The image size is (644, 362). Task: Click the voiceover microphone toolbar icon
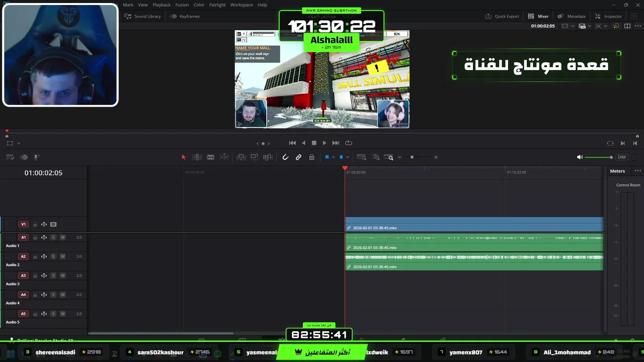tap(36, 157)
